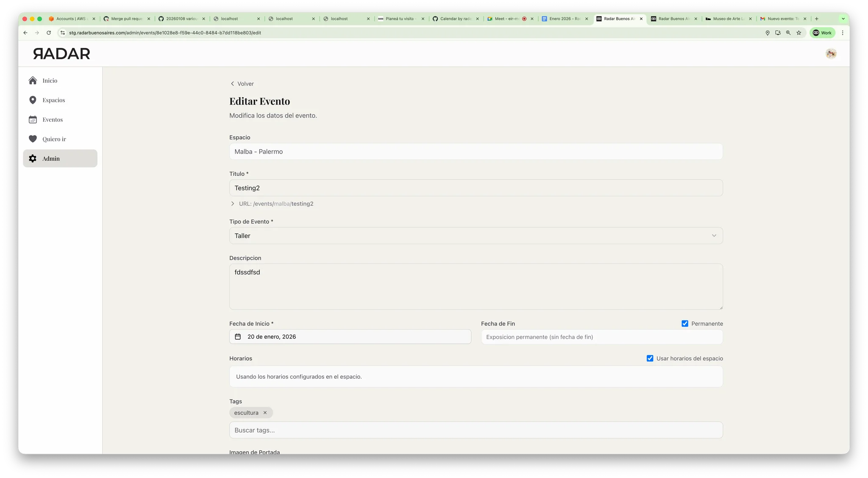Click the Titulo field containing Testing2
Screen dimensions: 868x478
coord(476,188)
